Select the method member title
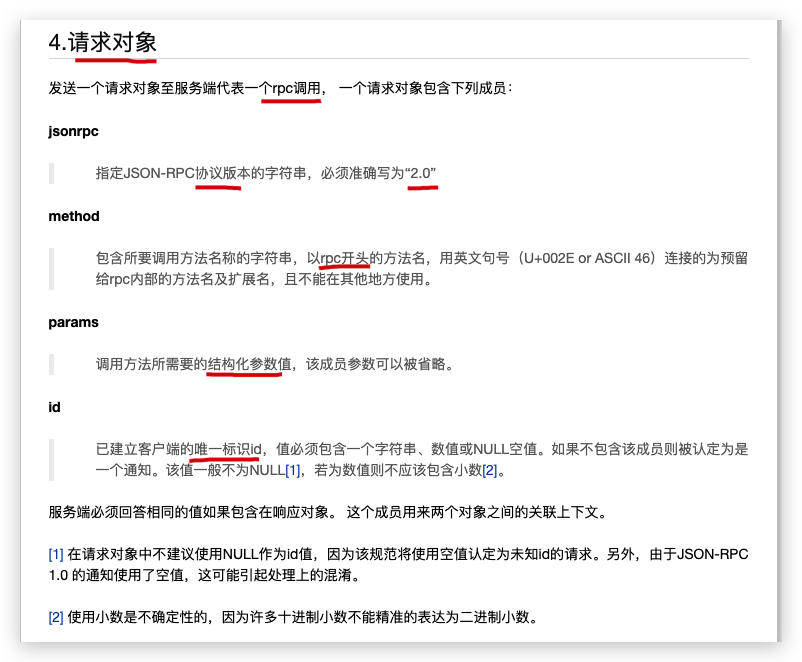This screenshot has width=802, height=662. [74, 216]
